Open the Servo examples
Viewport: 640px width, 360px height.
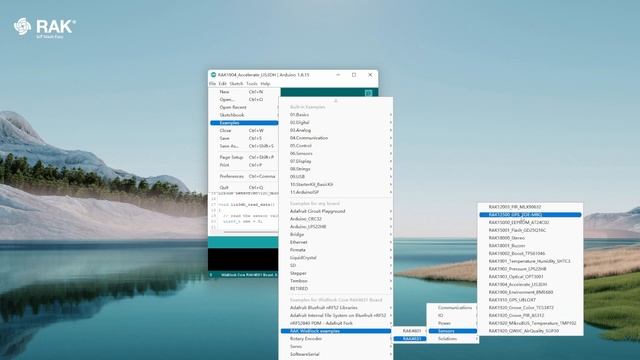pyautogui.click(x=336, y=347)
